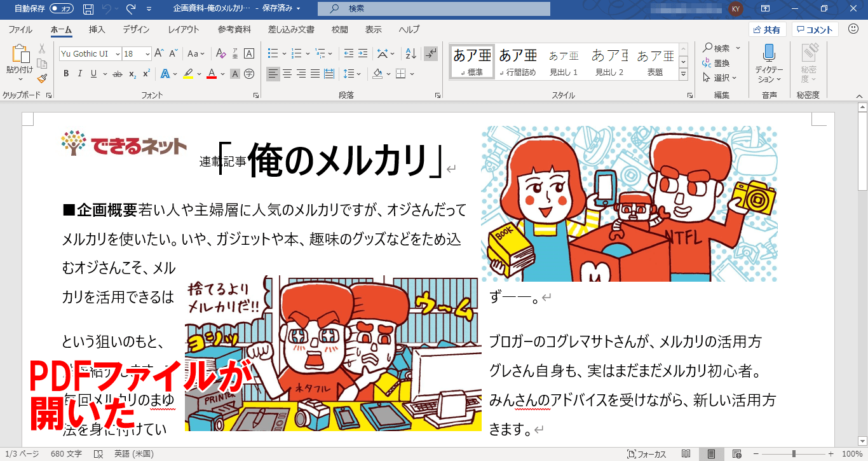Apply superscript formatting
The width and height of the screenshot is (868, 461).
click(x=146, y=74)
